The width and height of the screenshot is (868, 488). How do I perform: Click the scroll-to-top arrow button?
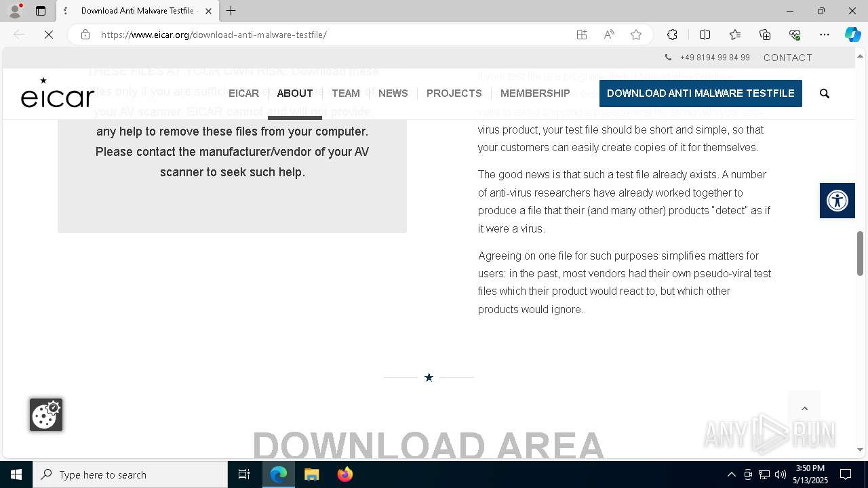point(805,408)
